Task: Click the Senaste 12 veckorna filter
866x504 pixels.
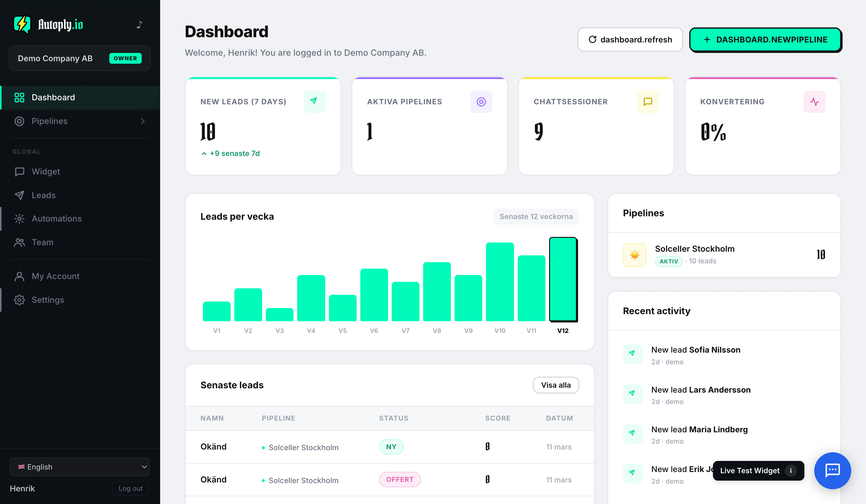Action: (536, 216)
